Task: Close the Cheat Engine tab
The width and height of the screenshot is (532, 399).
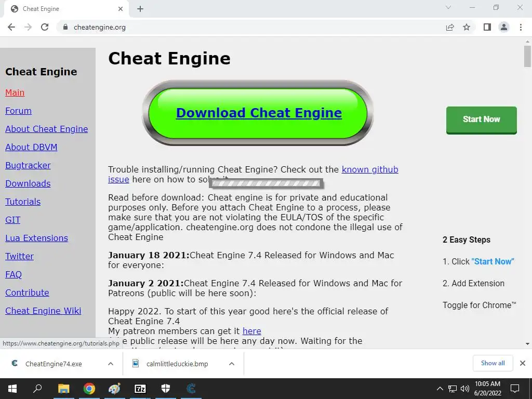Action: pyautogui.click(x=121, y=9)
